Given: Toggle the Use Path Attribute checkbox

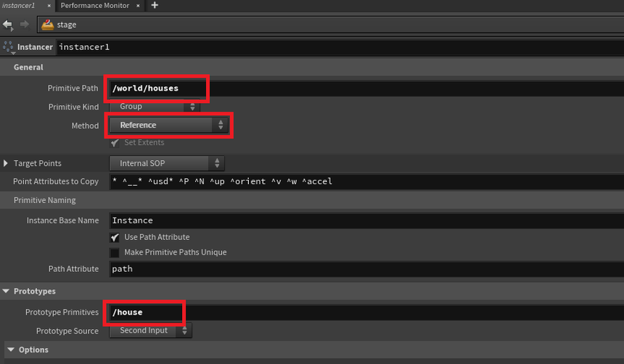Looking at the screenshot, I should 115,237.
